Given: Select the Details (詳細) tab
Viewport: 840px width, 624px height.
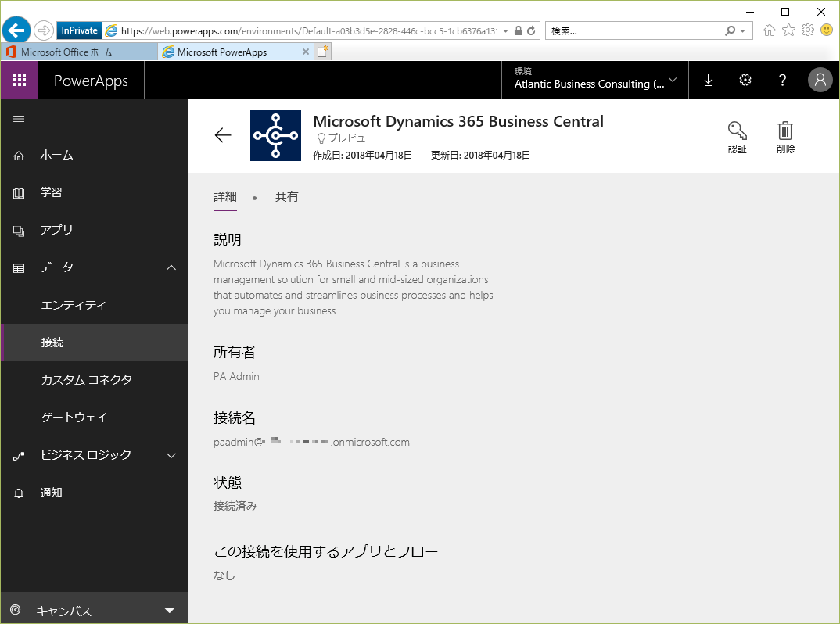Looking at the screenshot, I should click(x=225, y=197).
